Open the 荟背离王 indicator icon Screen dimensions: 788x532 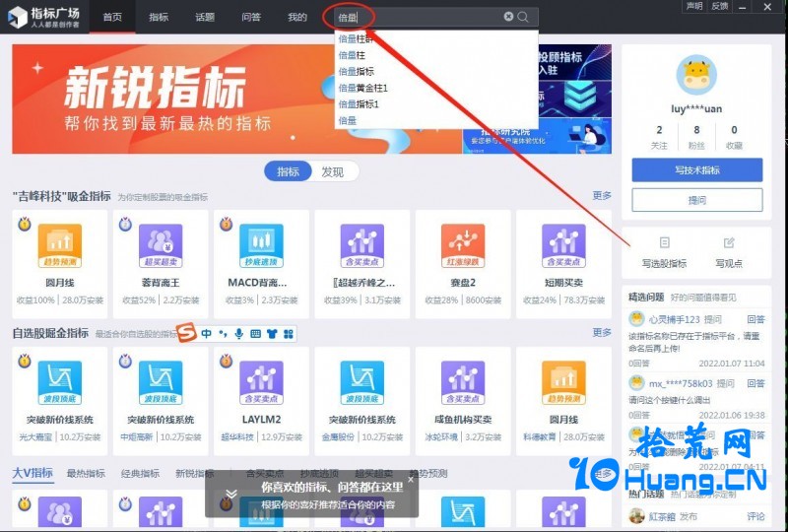[x=161, y=245]
